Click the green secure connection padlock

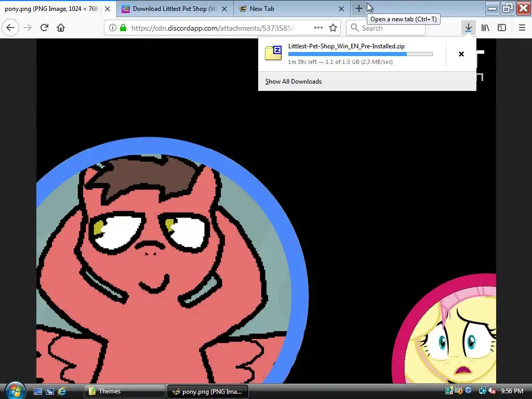coord(123,28)
